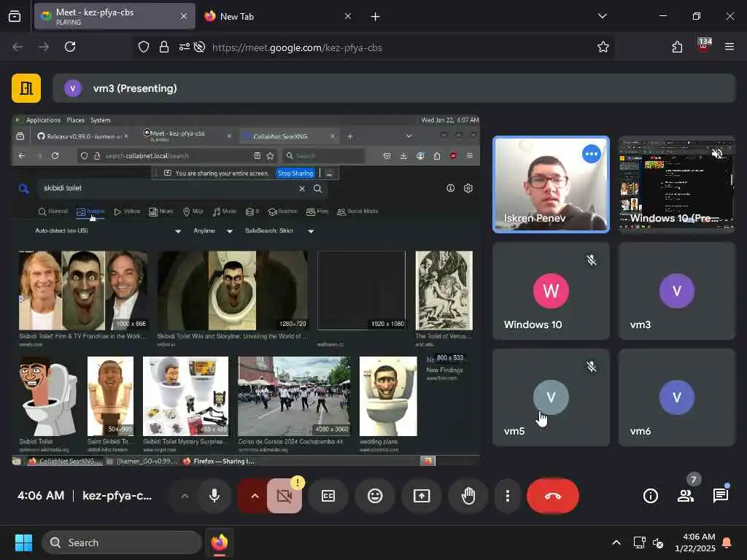The width and height of the screenshot is (747, 560).
Task: Toggle closed captions in Meet
Action: point(328,496)
